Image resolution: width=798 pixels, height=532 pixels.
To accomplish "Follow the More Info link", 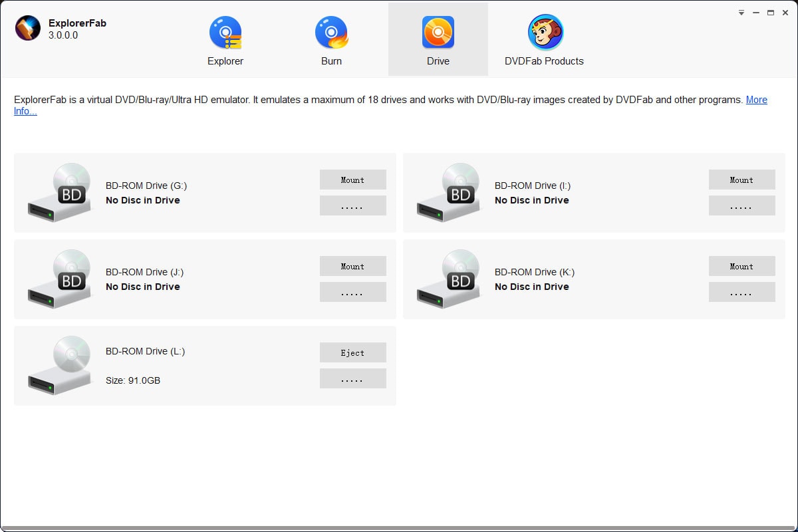I will click(x=757, y=100).
